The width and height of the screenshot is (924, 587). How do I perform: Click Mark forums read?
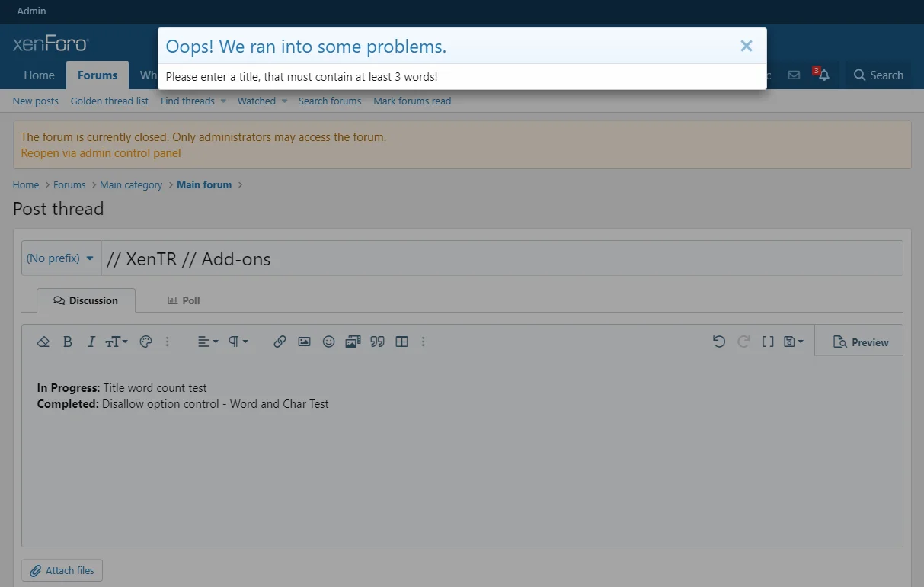pos(412,101)
